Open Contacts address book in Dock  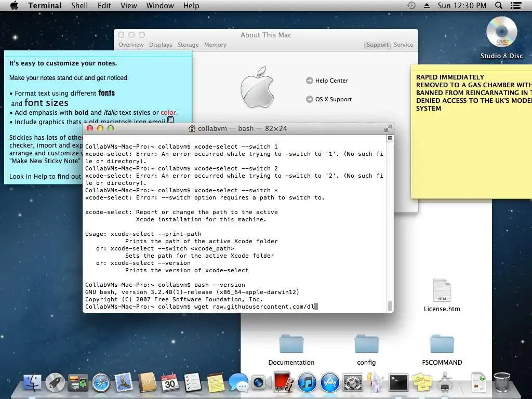tap(147, 383)
